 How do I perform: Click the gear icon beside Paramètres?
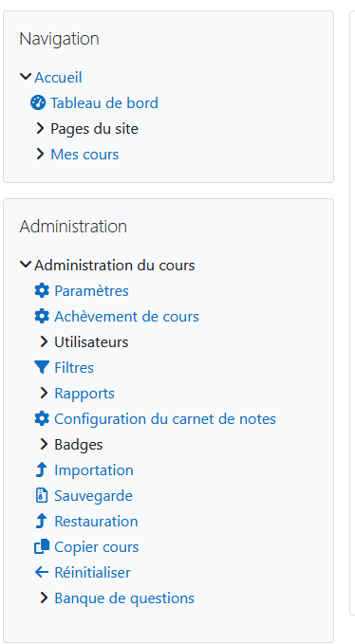42,291
